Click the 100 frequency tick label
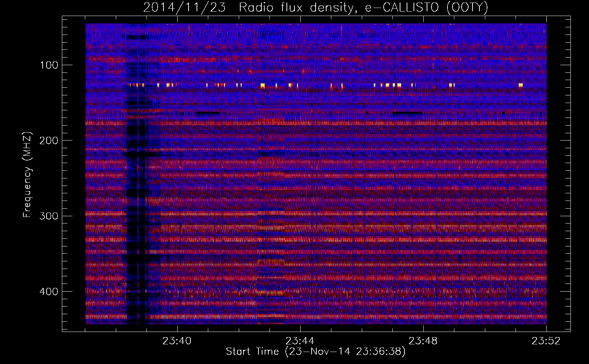The height and width of the screenshot is (364, 589). pyautogui.click(x=49, y=65)
